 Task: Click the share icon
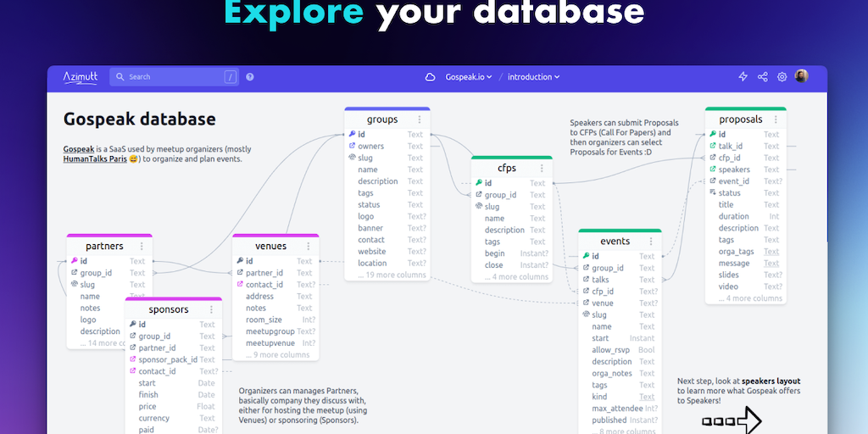[x=762, y=77]
